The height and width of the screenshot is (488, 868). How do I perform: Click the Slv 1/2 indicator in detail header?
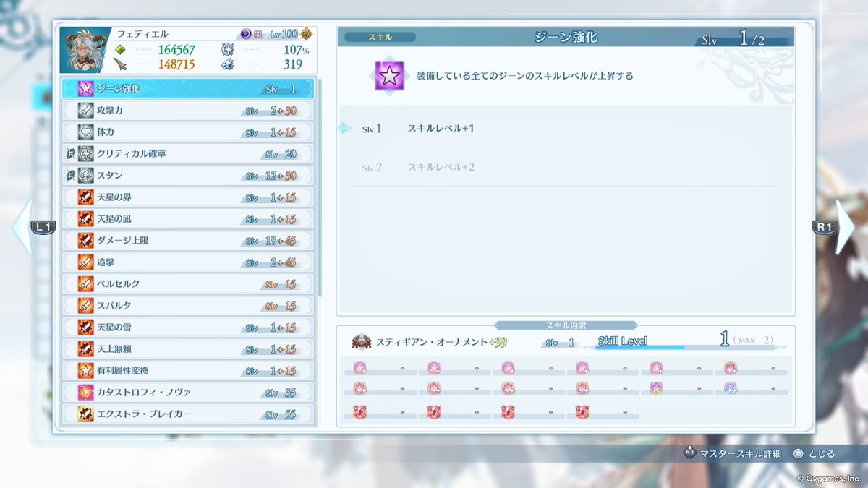[x=733, y=39]
